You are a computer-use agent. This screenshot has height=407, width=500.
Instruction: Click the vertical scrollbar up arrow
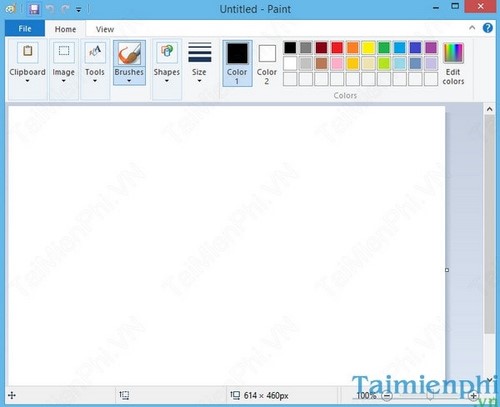pos(489,109)
